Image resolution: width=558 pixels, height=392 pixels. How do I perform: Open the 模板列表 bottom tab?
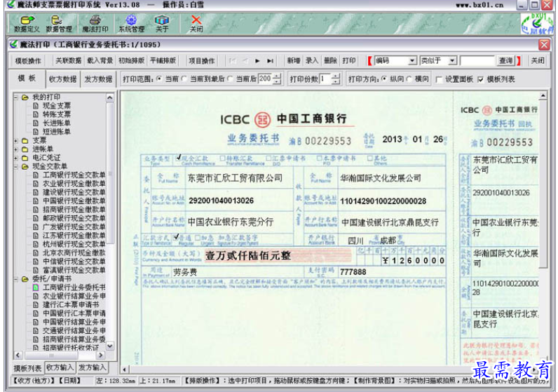pos(28,368)
